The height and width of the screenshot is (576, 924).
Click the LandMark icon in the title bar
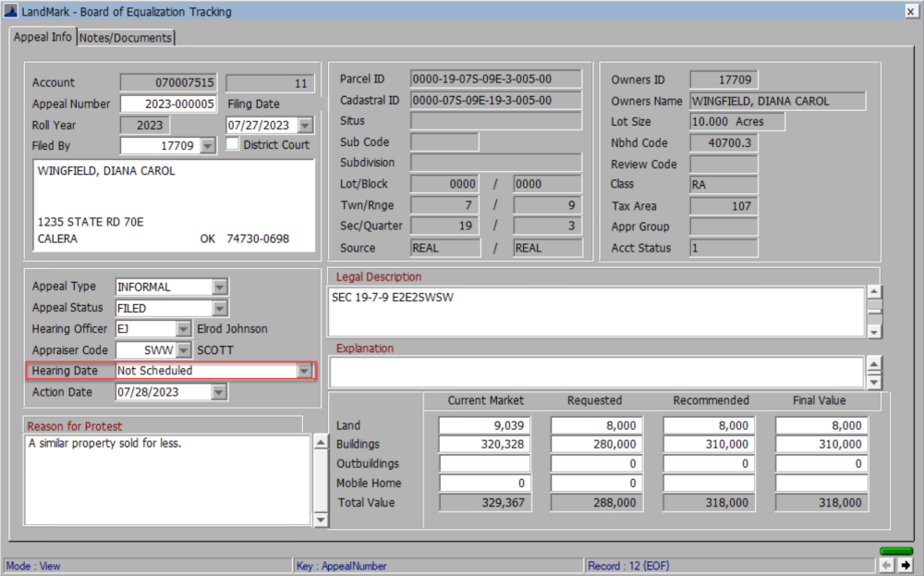[11, 10]
